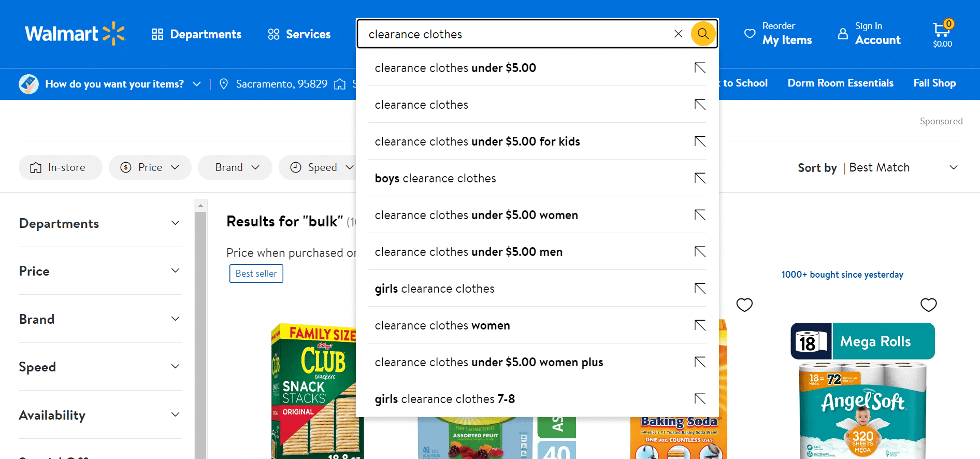Click the Best seller badge

point(256,274)
